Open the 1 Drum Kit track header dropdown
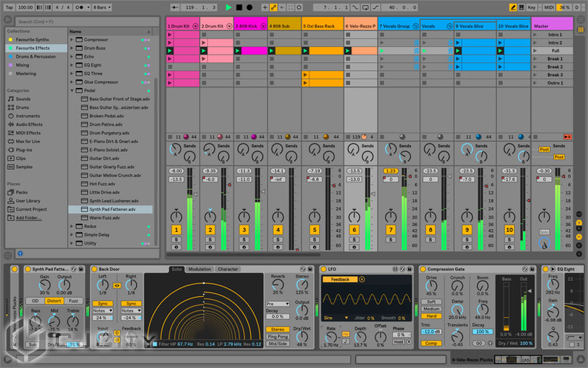The height and width of the screenshot is (368, 588). click(196, 26)
